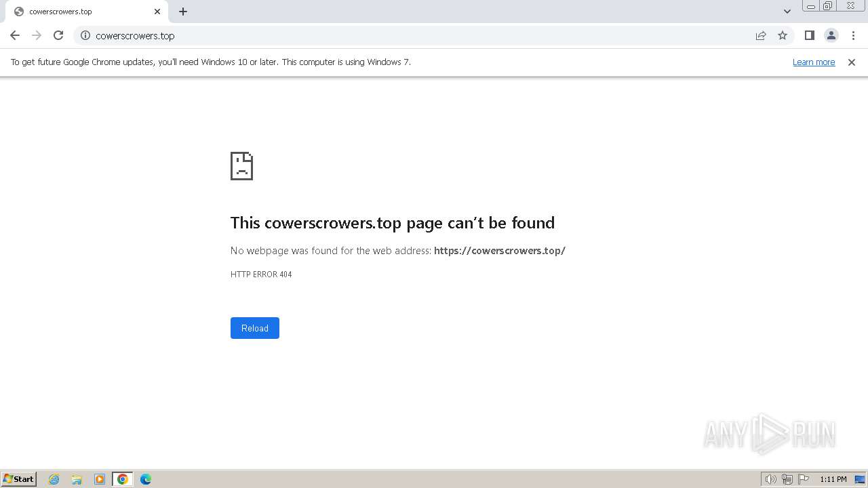This screenshot has width=868, height=488.
Task: Bookmark this tab with the star icon
Action: (x=783, y=35)
